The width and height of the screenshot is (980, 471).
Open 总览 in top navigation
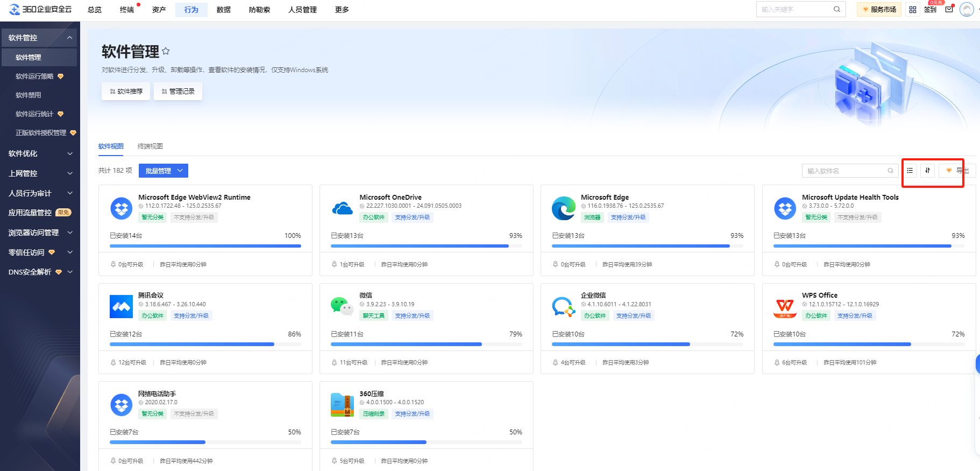(x=95, y=10)
